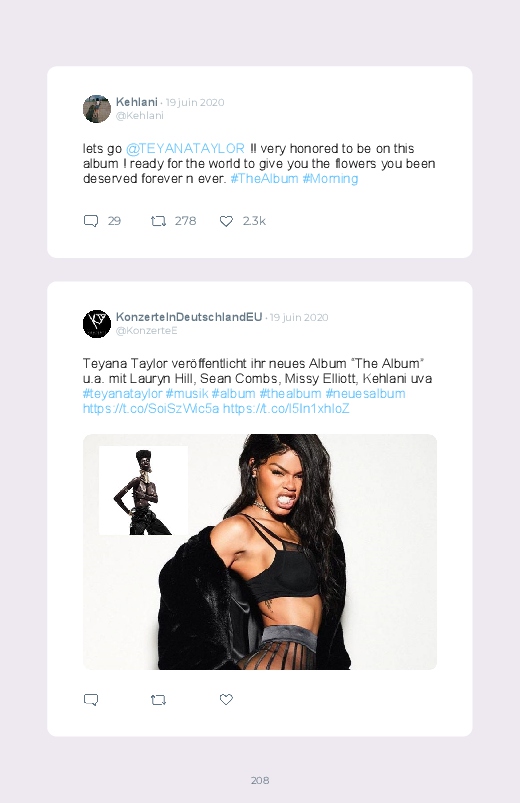Open the #teyanataylor hashtag

coord(122,394)
